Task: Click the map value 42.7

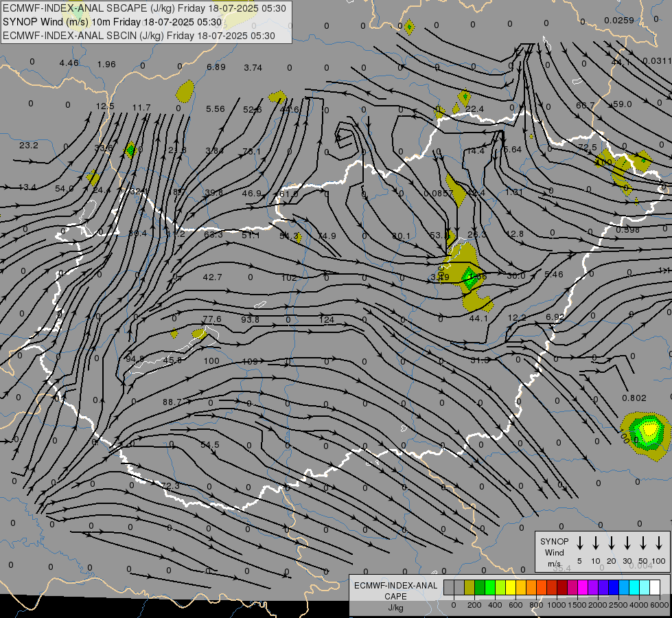Action: point(212,277)
